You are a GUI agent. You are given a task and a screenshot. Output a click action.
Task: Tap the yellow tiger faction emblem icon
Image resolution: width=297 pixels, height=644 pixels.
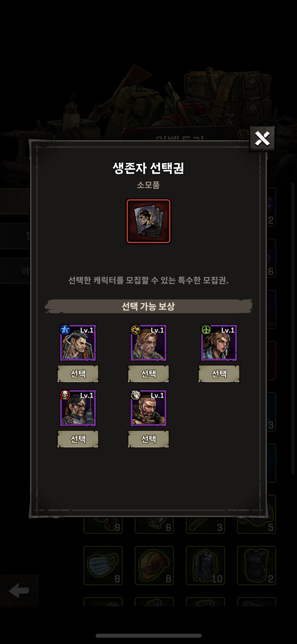click(135, 330)
